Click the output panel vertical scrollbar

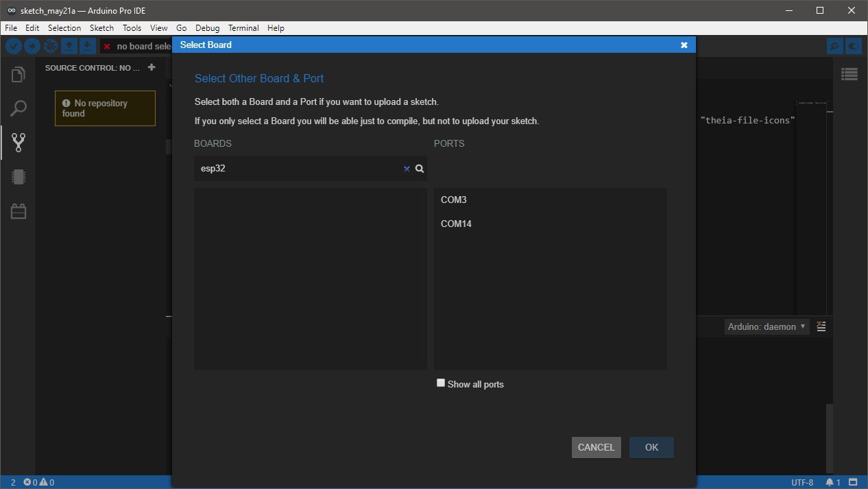(830, 439)
